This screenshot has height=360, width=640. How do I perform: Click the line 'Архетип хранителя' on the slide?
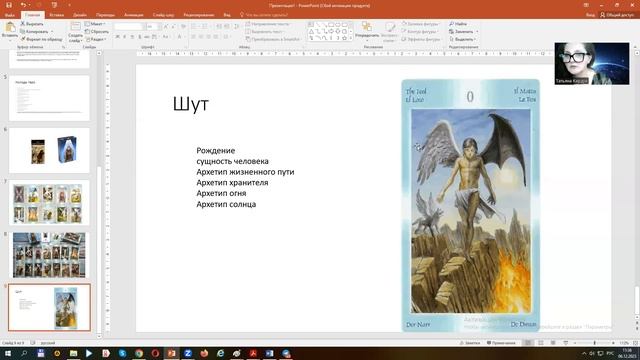pos(232,182)
